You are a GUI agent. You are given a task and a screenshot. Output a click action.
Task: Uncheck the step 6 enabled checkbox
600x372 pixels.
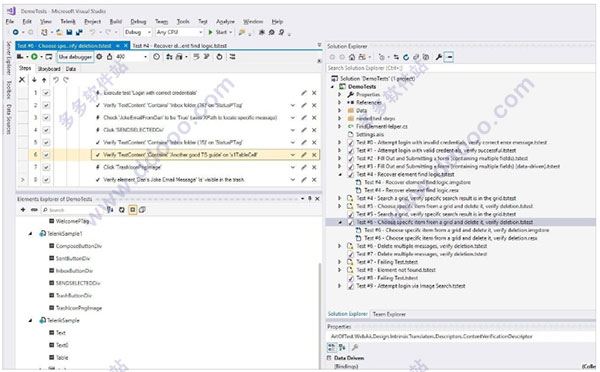46,155
